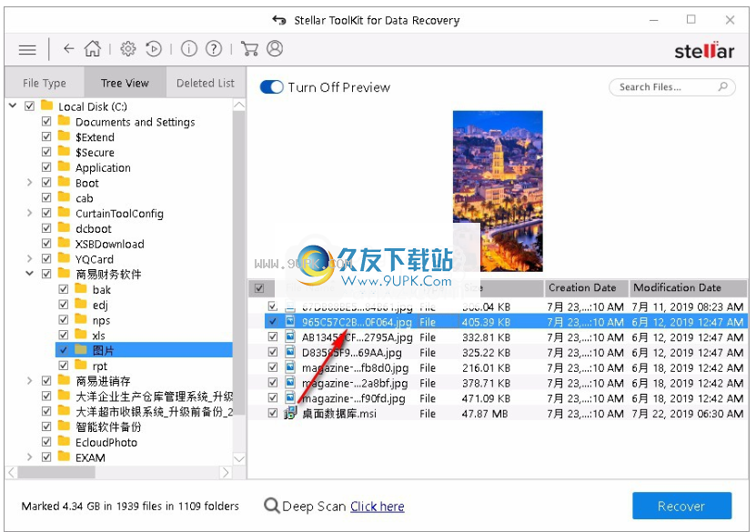Click the search magnifier icon
This screenshot has width=756, height=532.
722,86
